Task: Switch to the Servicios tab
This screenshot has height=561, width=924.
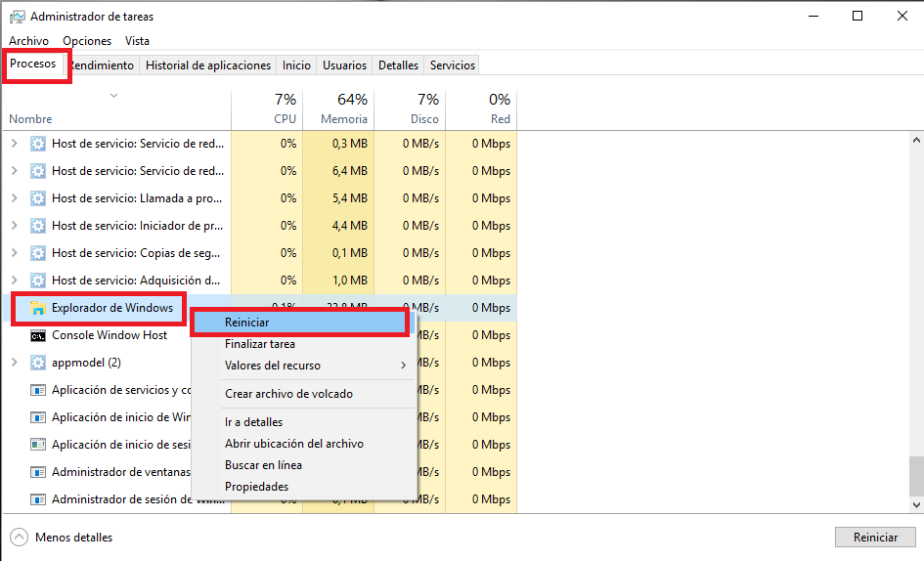Action: click(453, 65)
